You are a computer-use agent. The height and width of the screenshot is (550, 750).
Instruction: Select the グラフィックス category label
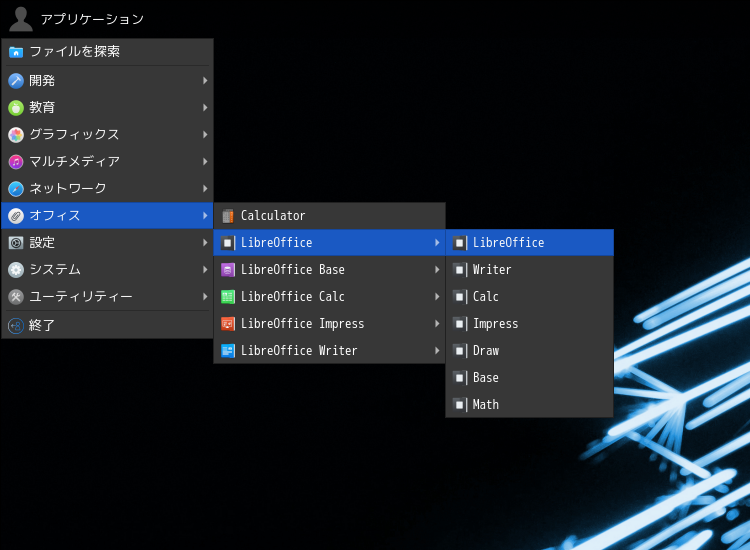pyautogui.click(x=74, y=134)
